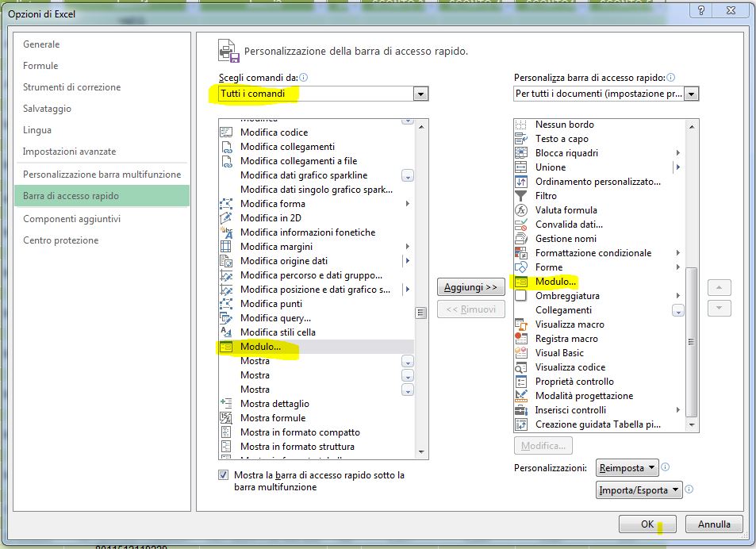Click the Ordinamento personalizzato icon
Viewport: 756px width, 549px height.
(521, 182)
